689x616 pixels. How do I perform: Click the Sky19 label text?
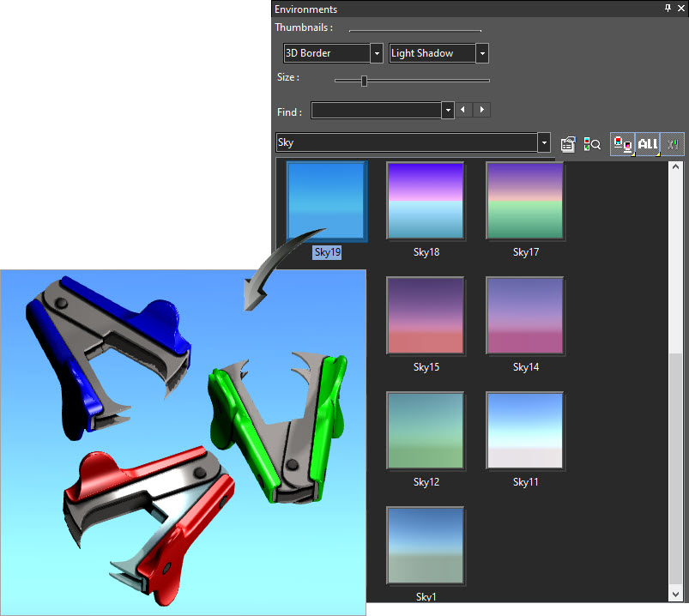pos(328,252)
